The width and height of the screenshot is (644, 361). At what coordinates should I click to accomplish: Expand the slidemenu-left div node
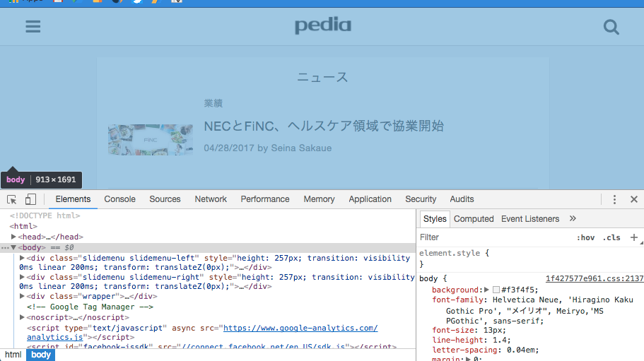tap(22, 258)
